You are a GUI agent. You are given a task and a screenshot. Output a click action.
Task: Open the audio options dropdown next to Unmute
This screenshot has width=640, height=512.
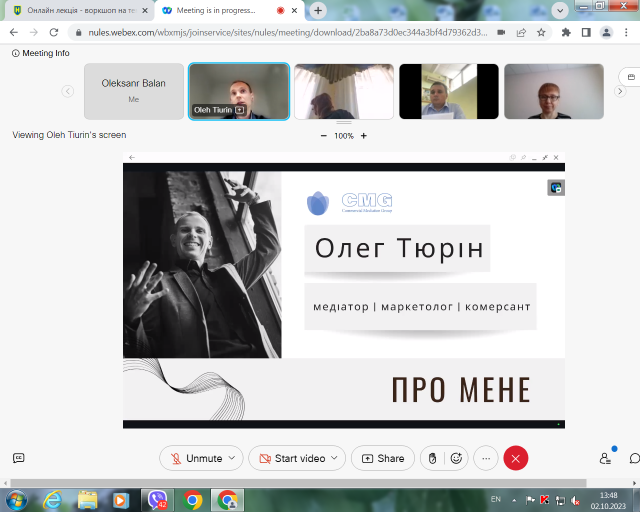[232, 458]
